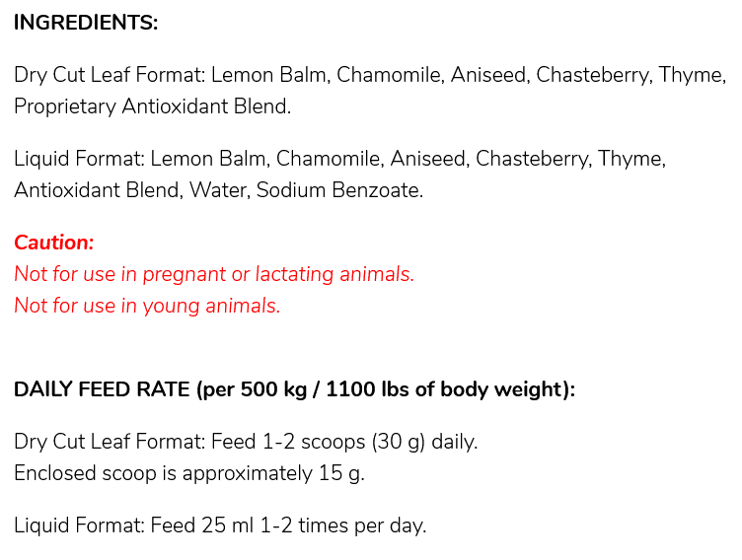Click the pregnant or lactating animals warning
742x560 pixels.
214,274
